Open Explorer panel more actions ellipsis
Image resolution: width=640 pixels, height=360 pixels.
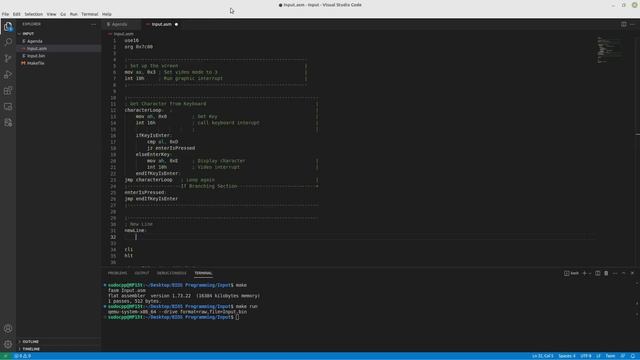tap(93, 24)
